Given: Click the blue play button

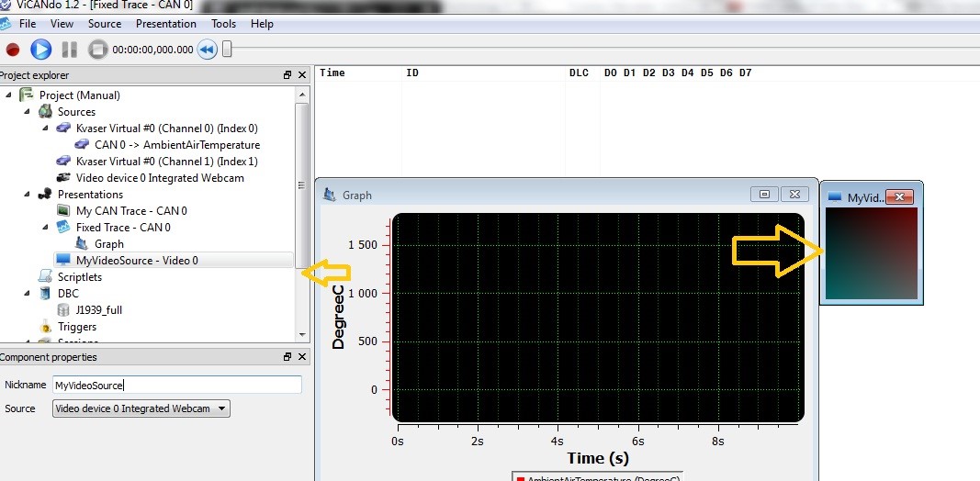Looking at the screenshot, I should click(x=41, y=50).
